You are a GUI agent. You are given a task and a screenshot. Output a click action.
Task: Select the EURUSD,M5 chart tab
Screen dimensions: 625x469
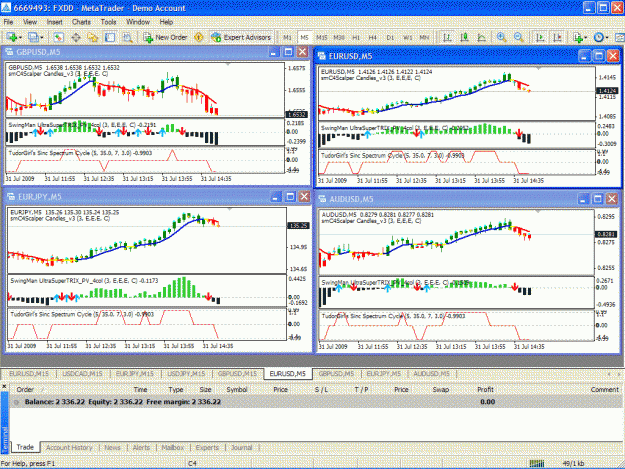tap(287, 373)
